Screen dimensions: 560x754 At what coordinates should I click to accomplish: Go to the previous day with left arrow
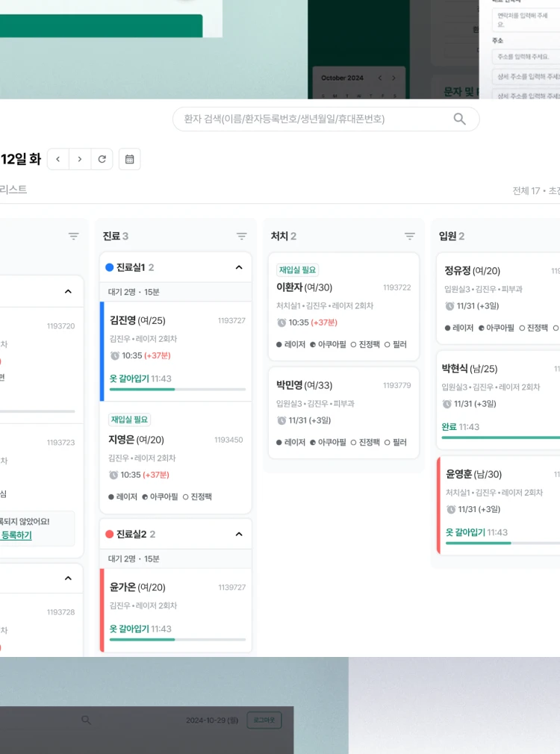[x=58, y=159]
